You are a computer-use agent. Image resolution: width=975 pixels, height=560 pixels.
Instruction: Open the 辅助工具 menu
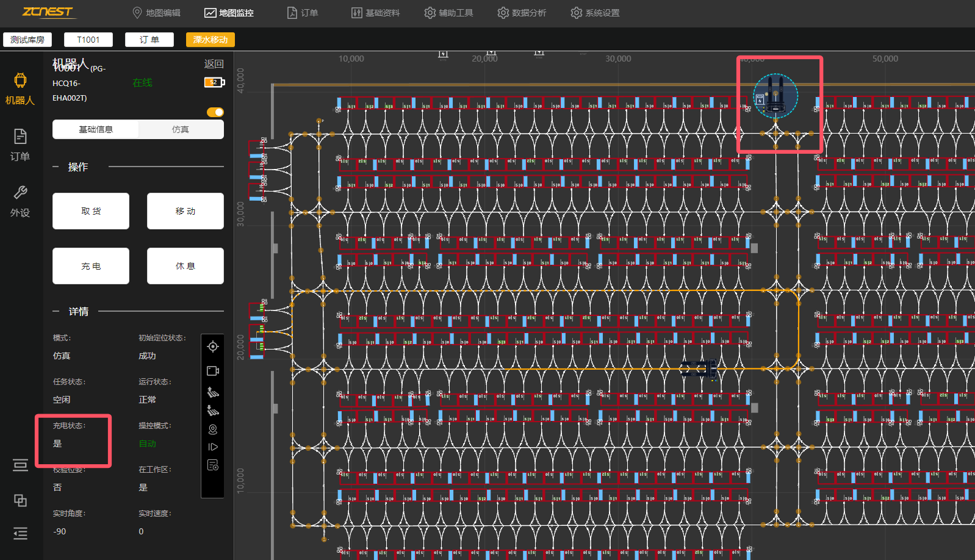click(448, 13)
